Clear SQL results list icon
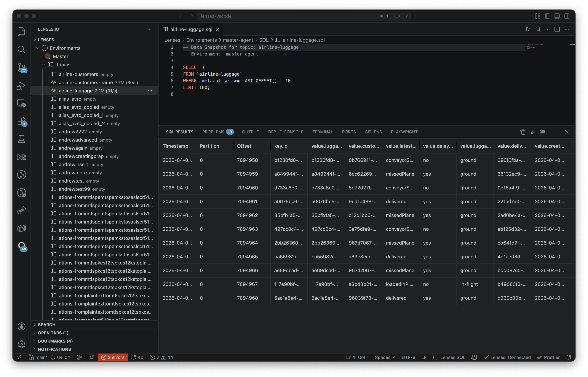This screenshot has height=377, width=588. pyautogui.click(x=542, y=132)
